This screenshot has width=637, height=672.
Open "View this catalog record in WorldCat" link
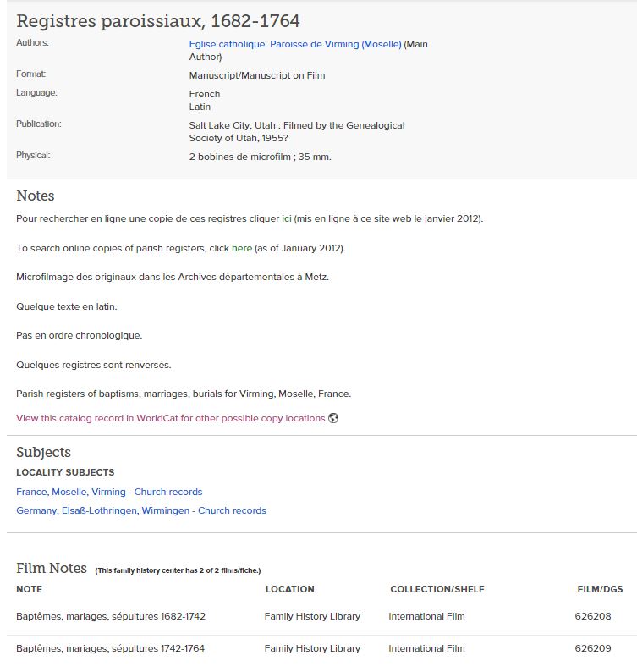pyautogui.click(x=170, y=418)
